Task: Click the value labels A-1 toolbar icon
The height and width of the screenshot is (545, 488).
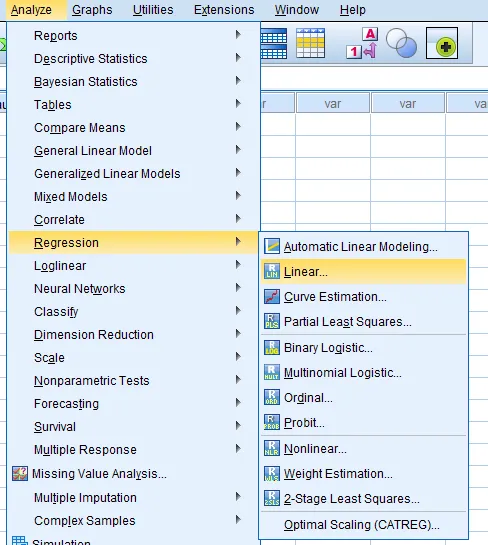Action: (x=362, y=43)
